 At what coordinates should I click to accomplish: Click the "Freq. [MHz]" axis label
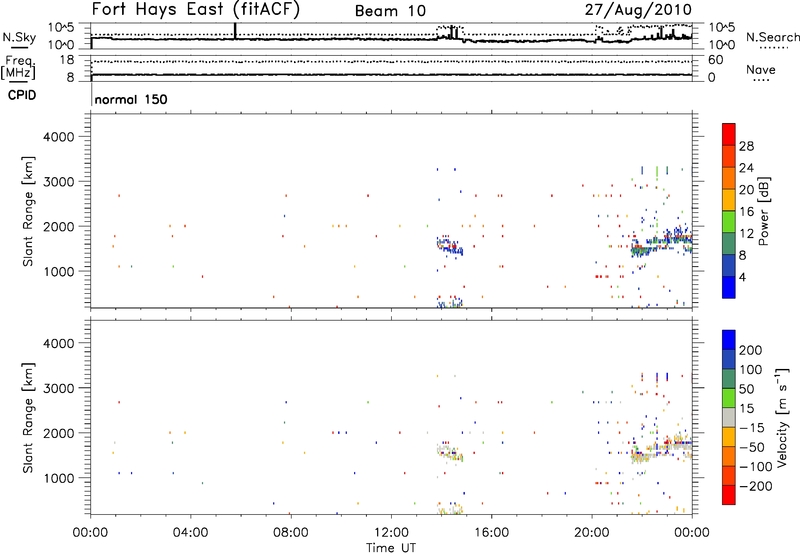[x=19, y=68]
